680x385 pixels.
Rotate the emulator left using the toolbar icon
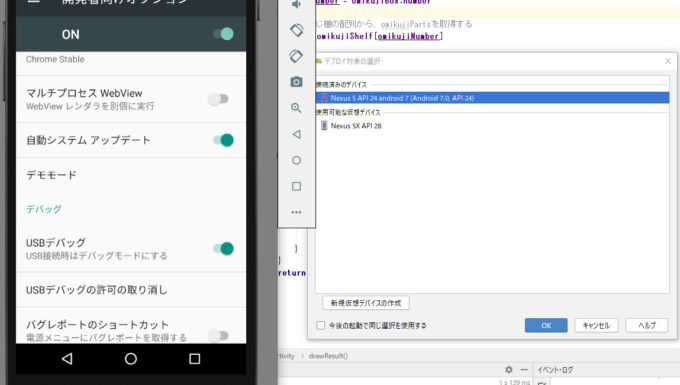tap(297, 30)
